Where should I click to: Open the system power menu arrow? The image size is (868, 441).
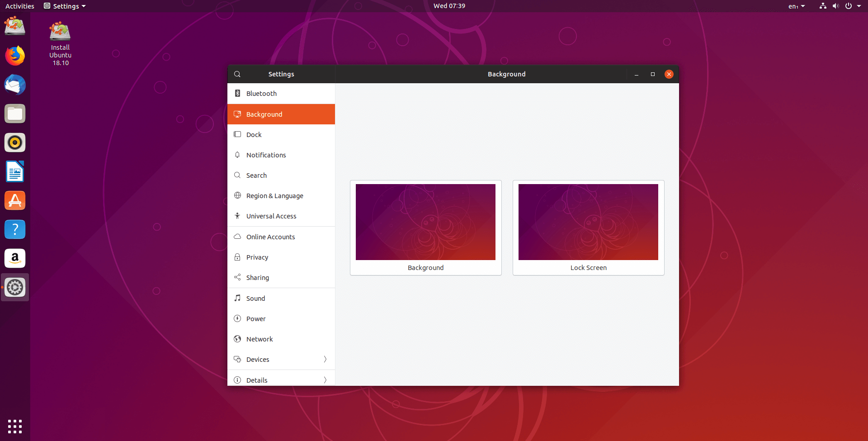[x=859, y=6]
